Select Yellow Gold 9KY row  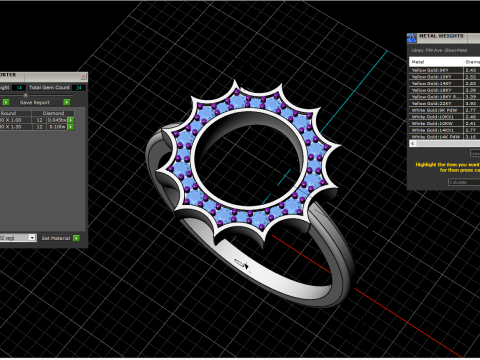(x=444, y=70)
